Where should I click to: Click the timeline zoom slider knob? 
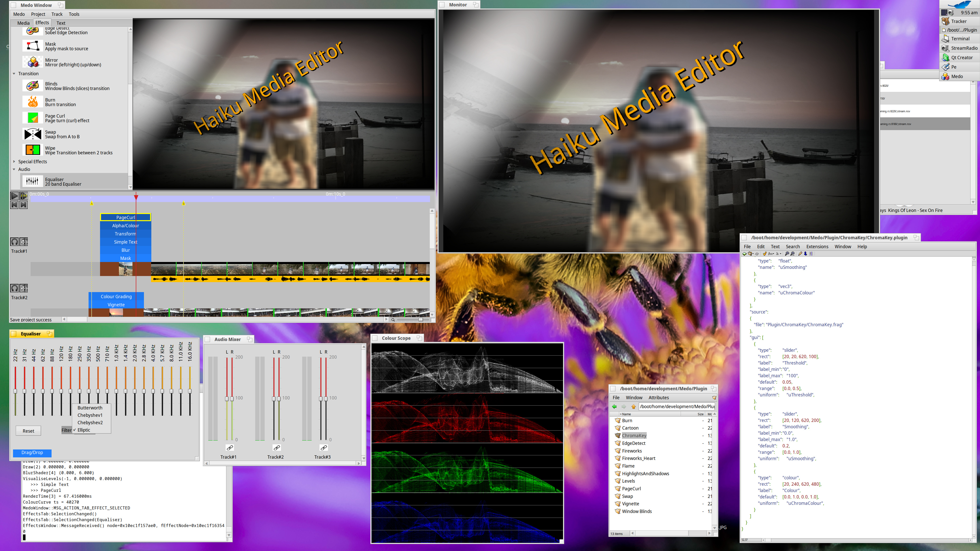[x=421, y=319]
